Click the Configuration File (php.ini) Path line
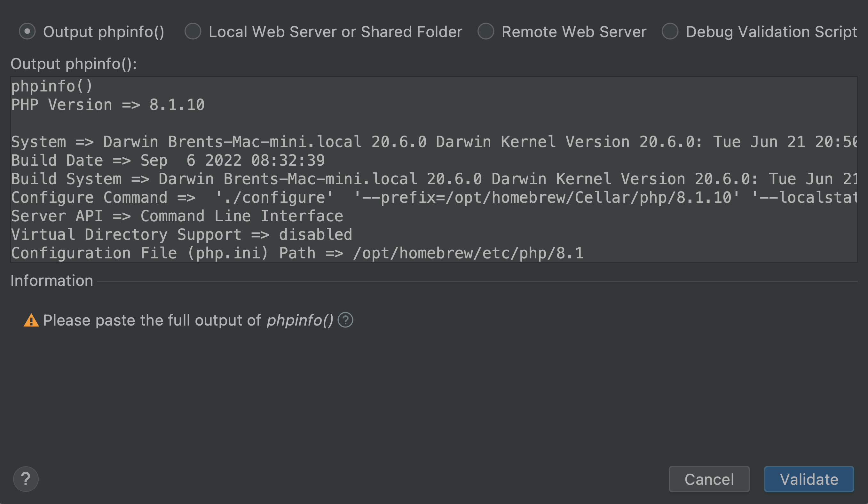Screen dimensions: 868x504 pos(297,254)
